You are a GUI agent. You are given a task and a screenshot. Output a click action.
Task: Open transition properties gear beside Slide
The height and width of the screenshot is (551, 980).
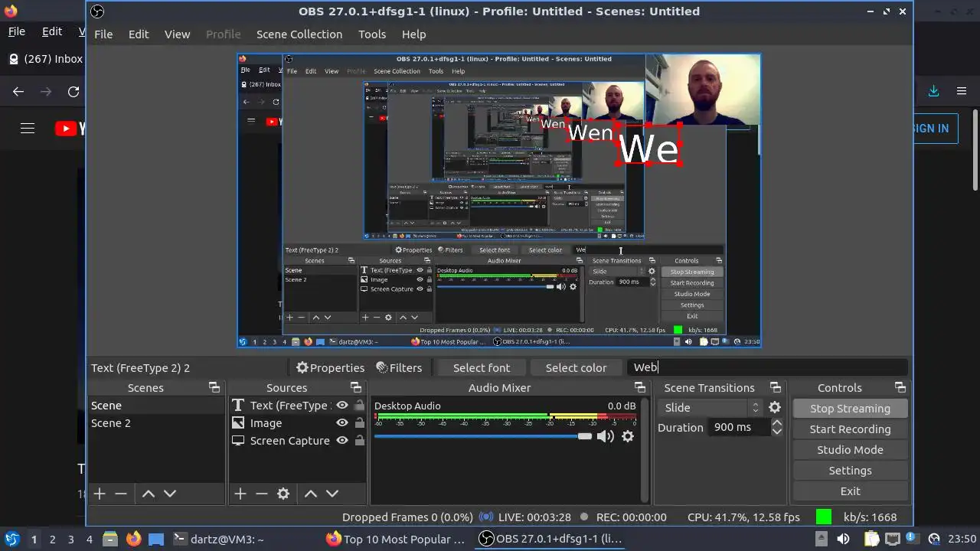click(775, 408)
